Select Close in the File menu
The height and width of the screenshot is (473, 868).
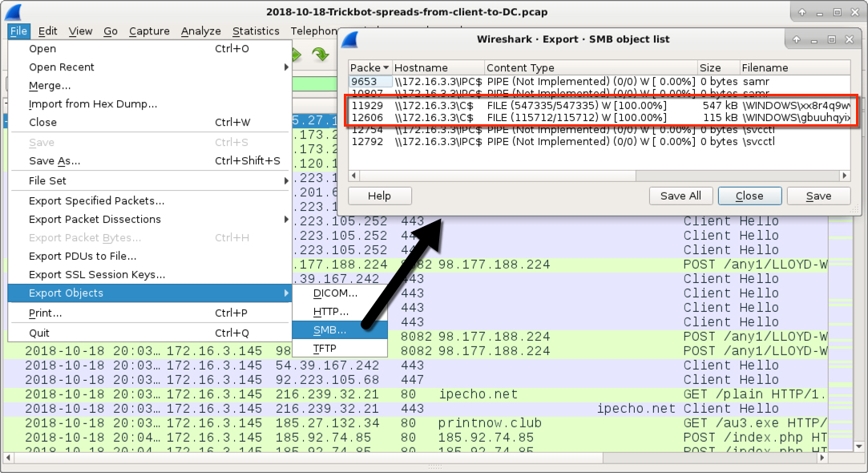coord(150,122)
